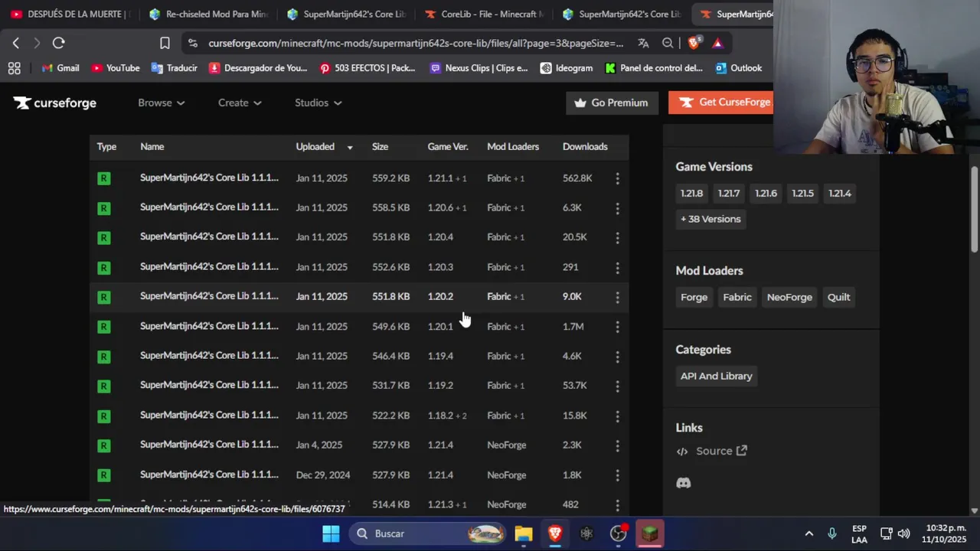Viewport: 980px width, 551px height.
Task: Open the Ideogram bookmark
Action: (x=567, y=68)
